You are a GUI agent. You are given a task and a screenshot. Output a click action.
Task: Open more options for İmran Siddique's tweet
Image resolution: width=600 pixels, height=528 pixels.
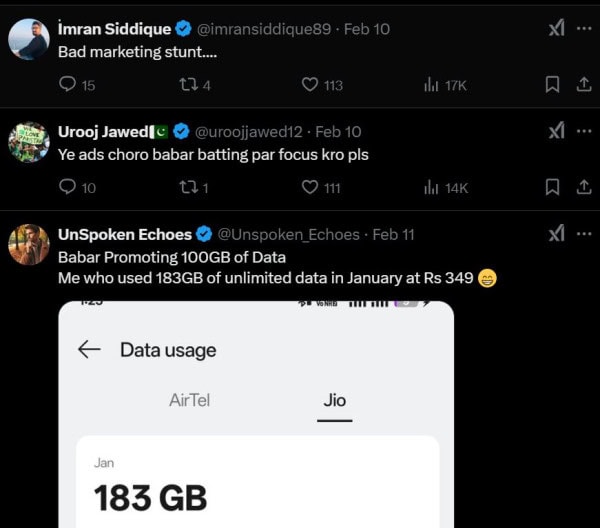(584, 29)
